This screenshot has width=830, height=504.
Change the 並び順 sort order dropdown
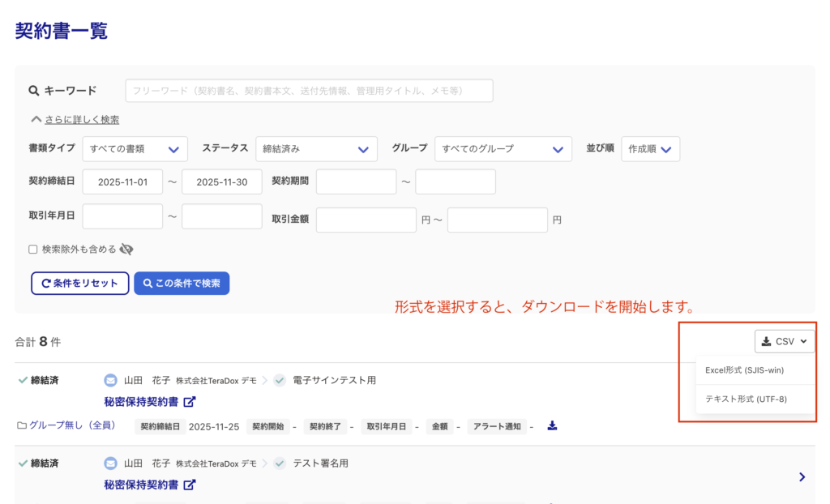[x=650, y=149]
